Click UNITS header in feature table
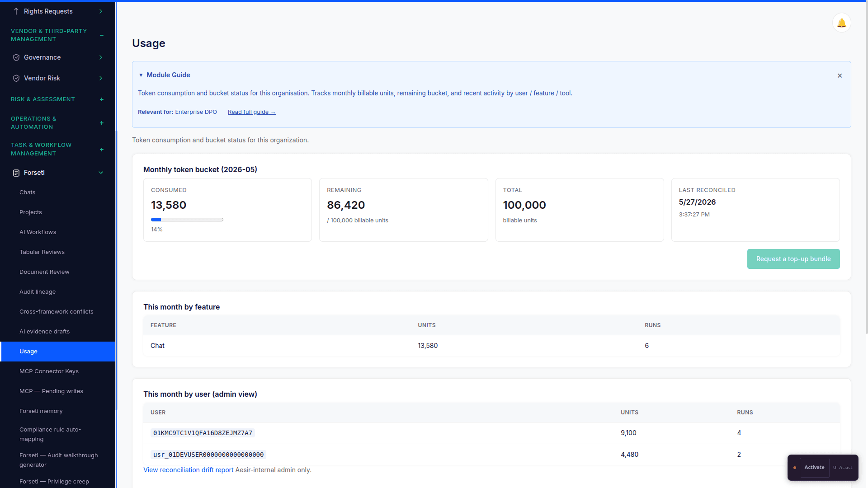The width and height of the screenshot is (868, 488). 426,325
